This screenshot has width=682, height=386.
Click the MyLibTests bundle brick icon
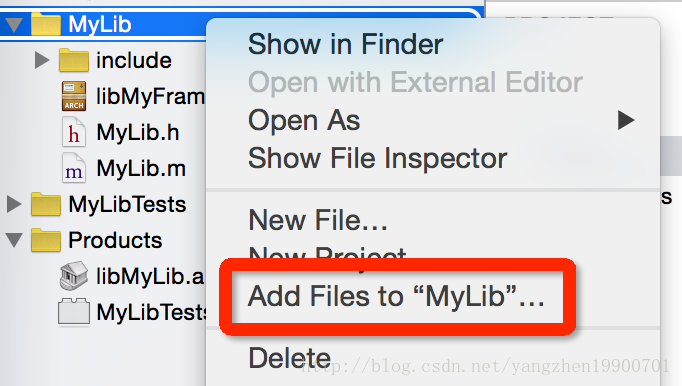click(x=74, y=312)
